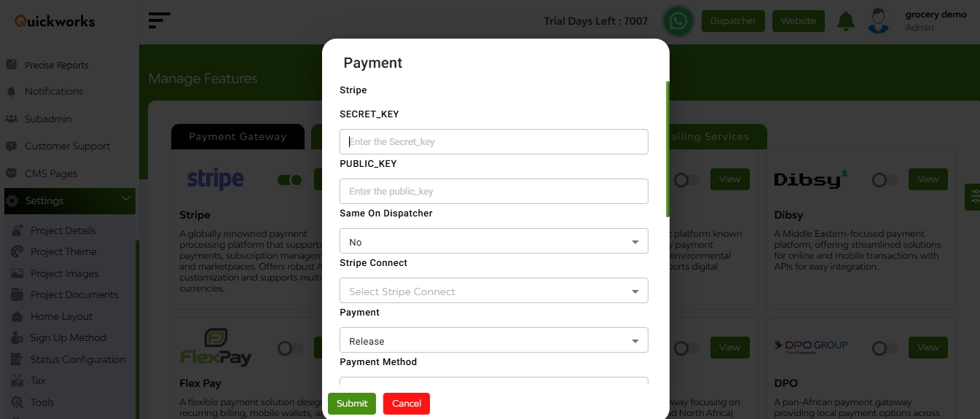Open the admin user avatar icon

click(x=879, y=20)
